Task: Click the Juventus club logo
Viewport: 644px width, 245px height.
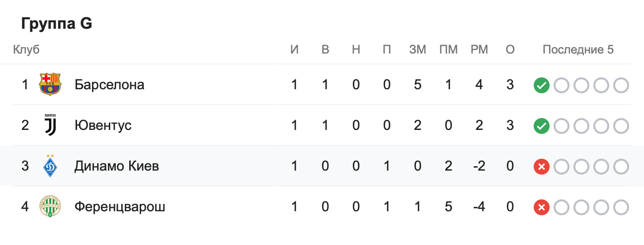Action: (x=50, y=125)
